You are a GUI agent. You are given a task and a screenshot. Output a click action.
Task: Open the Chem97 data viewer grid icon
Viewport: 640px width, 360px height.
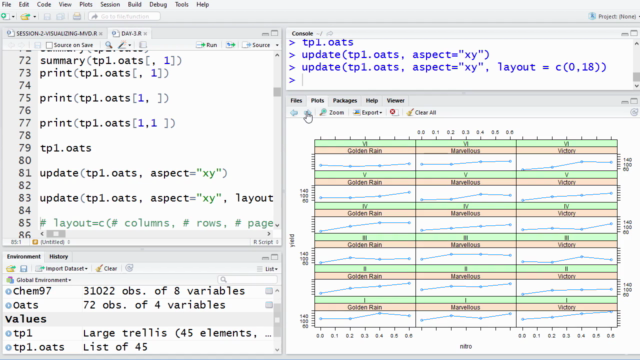click(269, 291)
